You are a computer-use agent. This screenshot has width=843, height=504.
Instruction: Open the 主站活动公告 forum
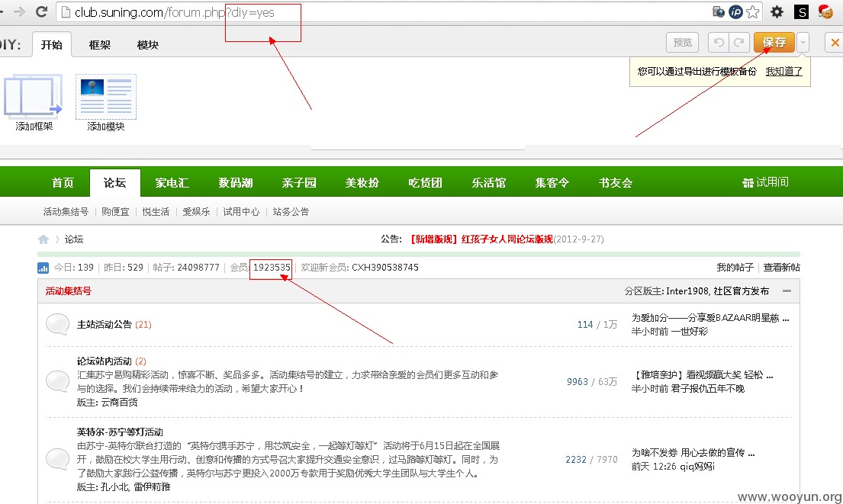(105, 325)
